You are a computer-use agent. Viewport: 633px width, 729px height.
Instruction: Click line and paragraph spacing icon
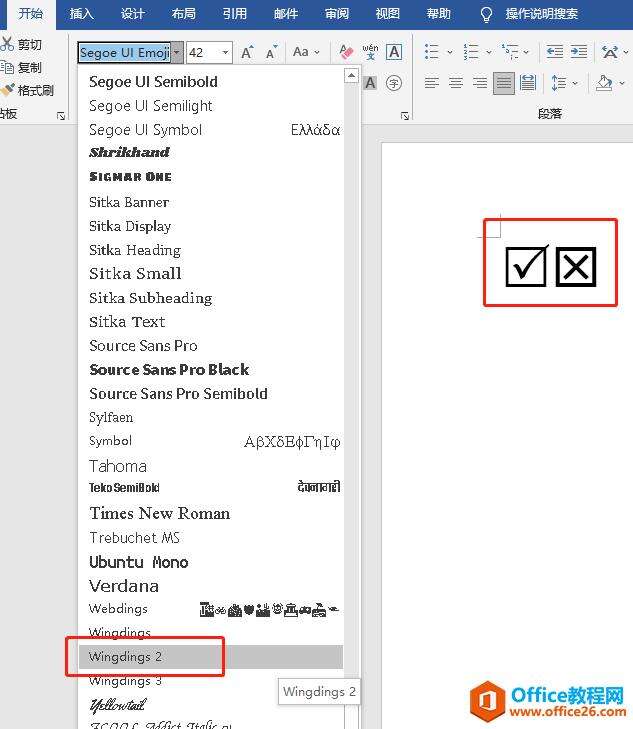(x=558, y=83)
